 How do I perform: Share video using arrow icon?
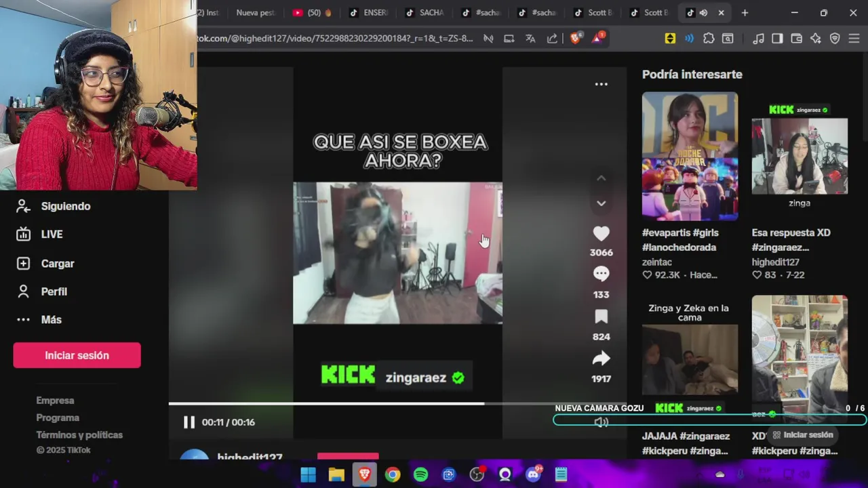(601, 359)
